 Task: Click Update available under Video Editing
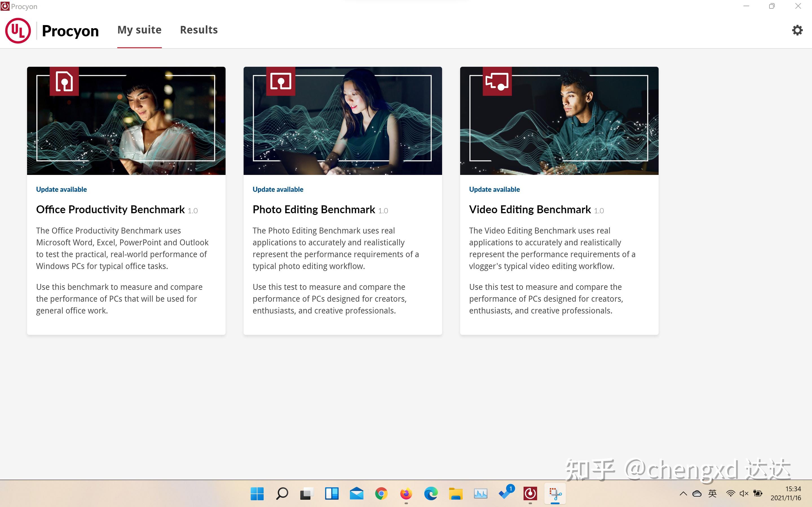[494, 190]
